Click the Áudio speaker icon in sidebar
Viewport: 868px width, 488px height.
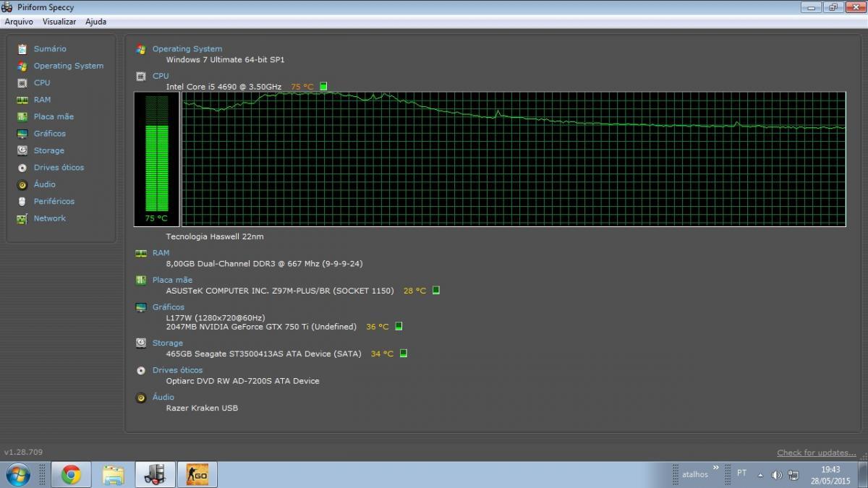[22, 184]
